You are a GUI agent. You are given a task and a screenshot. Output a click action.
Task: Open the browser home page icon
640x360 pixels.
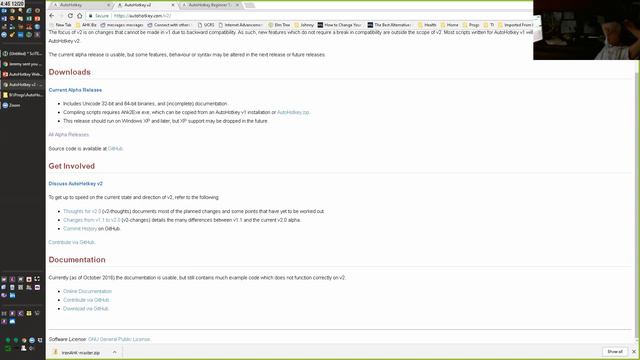coord(80,16)
